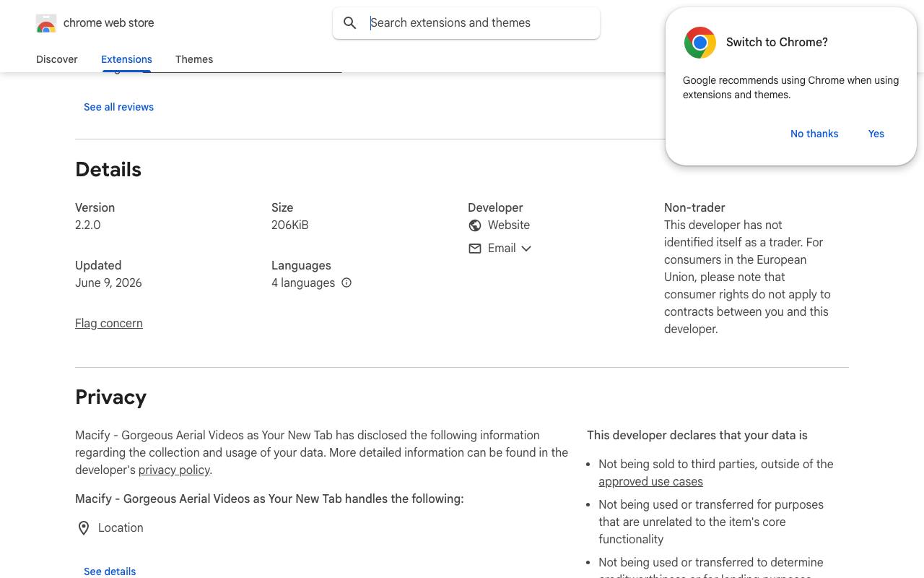924x578 pixels.
Task: Click the size value 206KiB
Action: click(290, 225)
